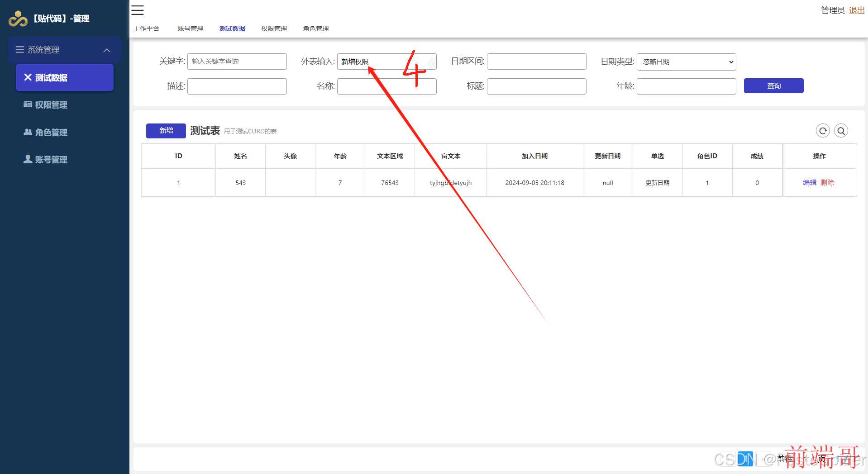This screenshot has width=868, height=474.
Task: Switch to 工作平台 tab
Action: pos(146,28)
